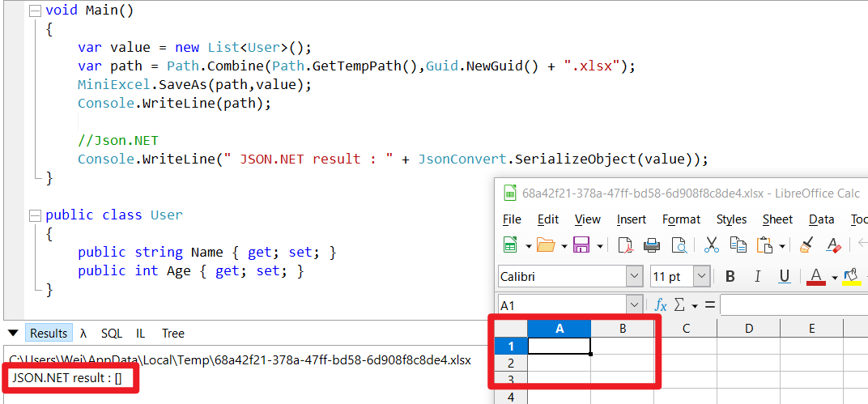The width and height of the screenshot is (868, 404).
Task: Click the Export as PDF icon
Action: tap(626, 245)
